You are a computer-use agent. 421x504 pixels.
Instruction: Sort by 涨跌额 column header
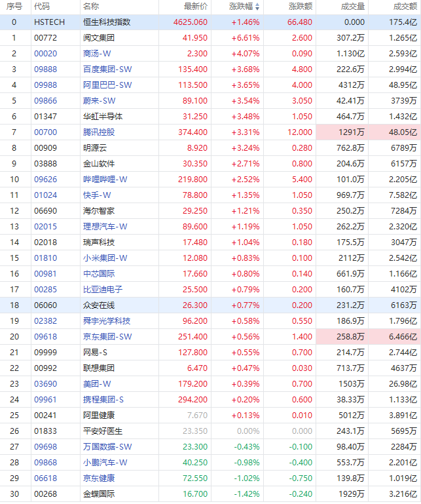pos(301,7)
